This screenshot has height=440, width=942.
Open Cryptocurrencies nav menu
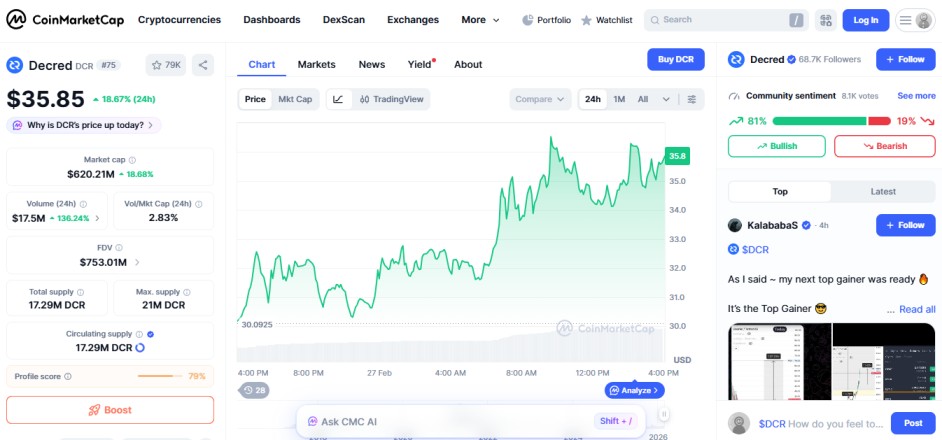[180, 20]
